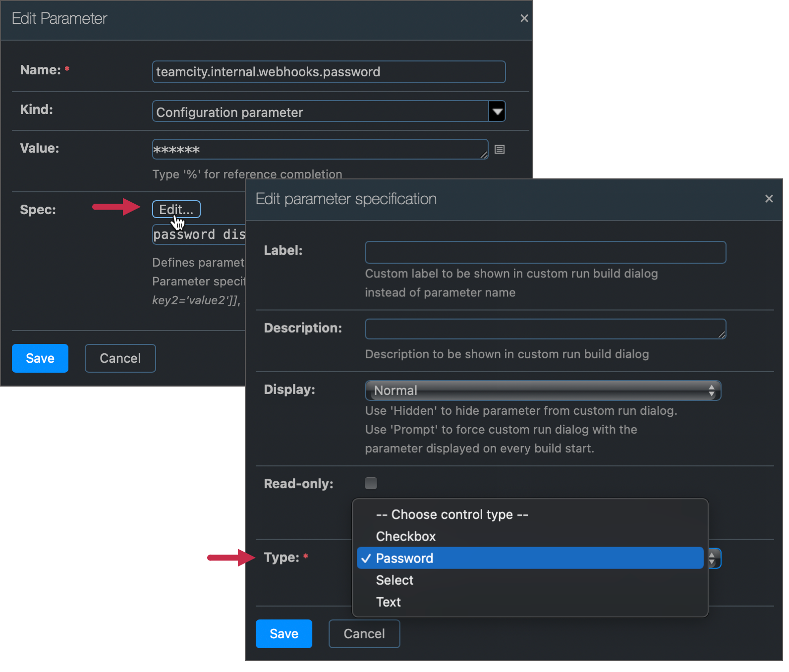Click into the masked Value text area

(320, 149)
